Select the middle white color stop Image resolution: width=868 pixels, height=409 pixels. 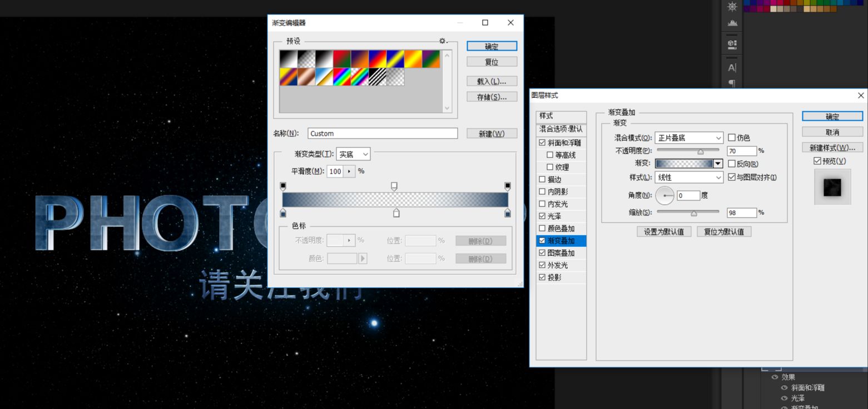pos(396,213)
